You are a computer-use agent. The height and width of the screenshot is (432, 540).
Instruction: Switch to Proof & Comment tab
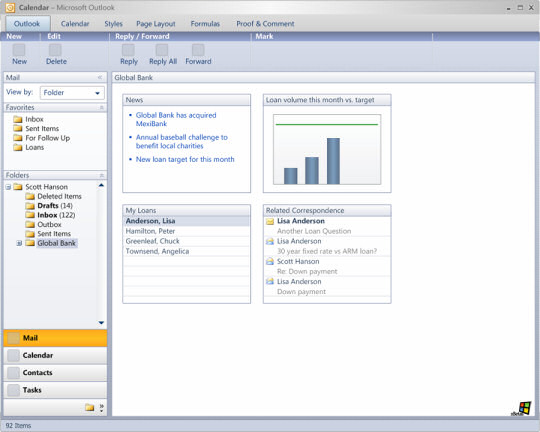[265, 24]
